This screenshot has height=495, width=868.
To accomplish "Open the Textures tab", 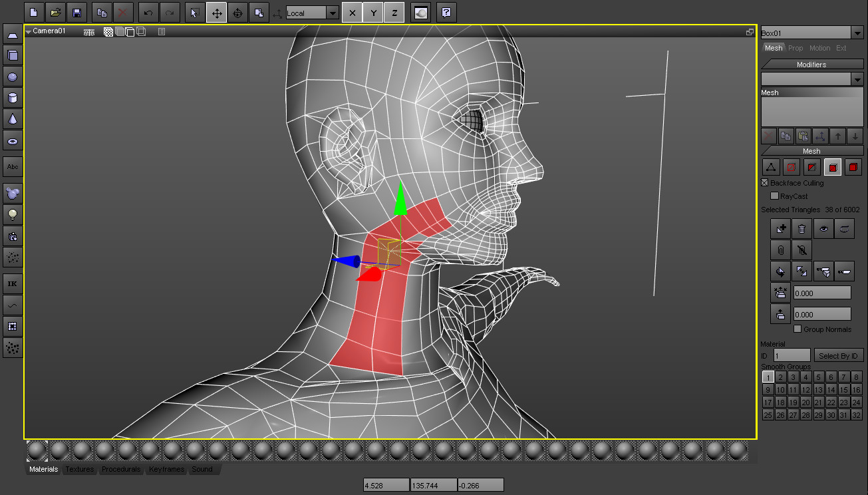I will 80,469.
